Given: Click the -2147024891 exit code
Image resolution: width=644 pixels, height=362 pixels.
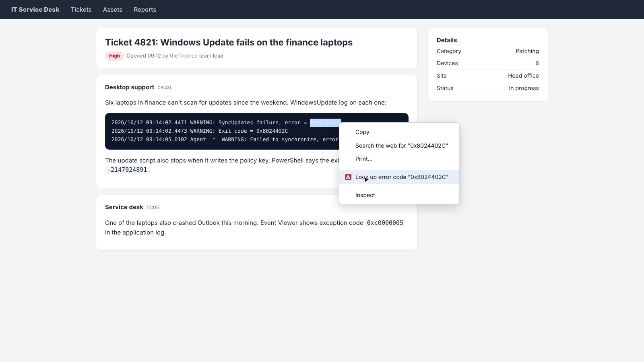Looking at the screenshot, I should point(127,170).
